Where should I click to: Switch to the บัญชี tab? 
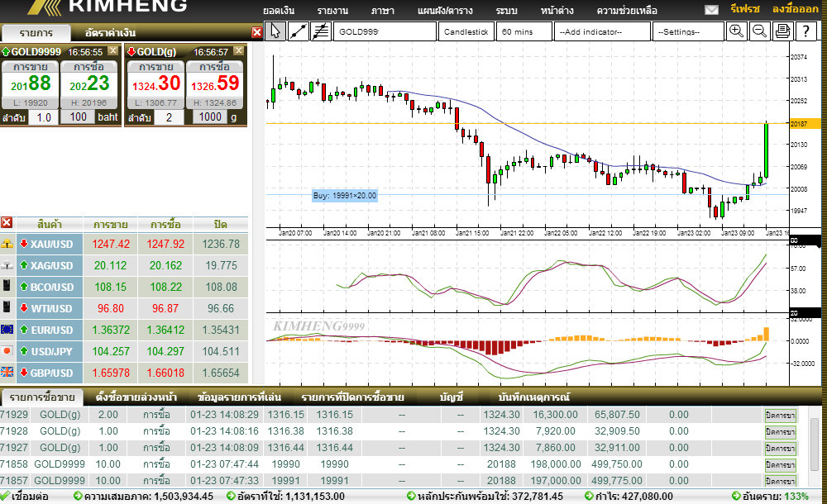pos(451,397)
